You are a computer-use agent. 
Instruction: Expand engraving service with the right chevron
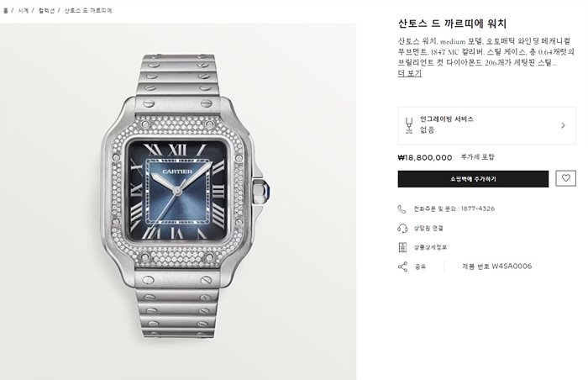[563, 125]
